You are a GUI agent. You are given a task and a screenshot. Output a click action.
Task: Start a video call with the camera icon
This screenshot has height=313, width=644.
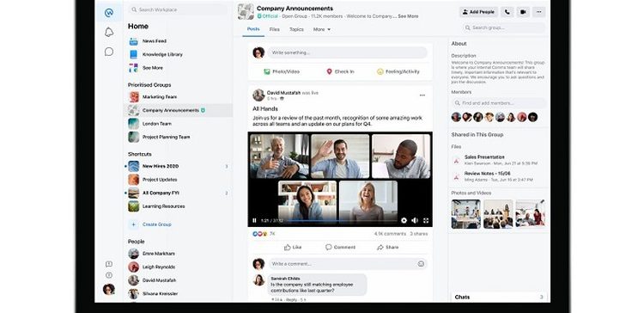[x=523, y=12]
